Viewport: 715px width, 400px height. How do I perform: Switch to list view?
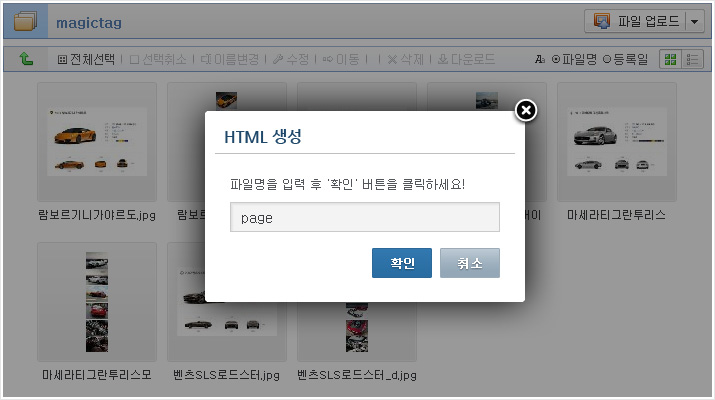[692, 59]
